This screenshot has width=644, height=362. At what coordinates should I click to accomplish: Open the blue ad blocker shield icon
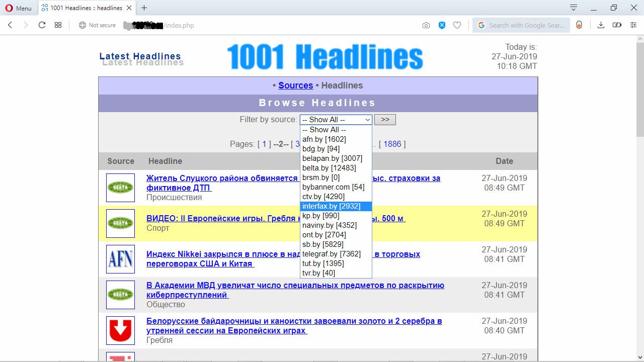[x=442, y=25]
